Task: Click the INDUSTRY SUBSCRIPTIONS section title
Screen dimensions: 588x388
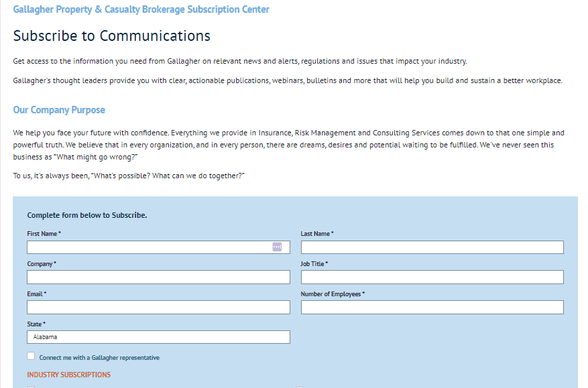Action: pos(68,375)
